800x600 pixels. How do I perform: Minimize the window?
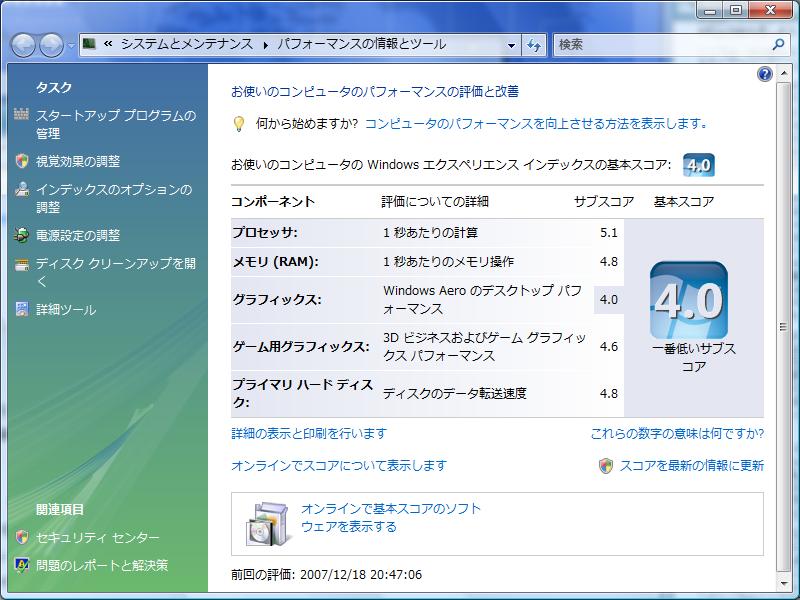[711, 10]
